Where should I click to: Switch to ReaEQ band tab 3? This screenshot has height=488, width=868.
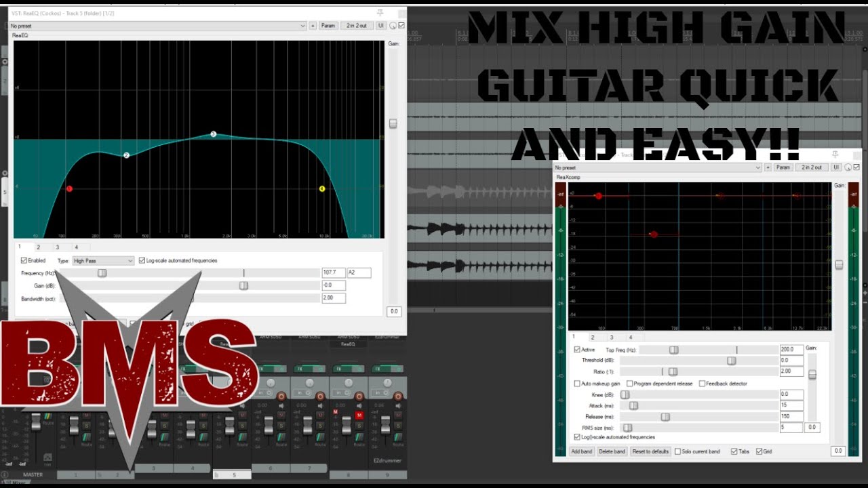click(57, 248)
